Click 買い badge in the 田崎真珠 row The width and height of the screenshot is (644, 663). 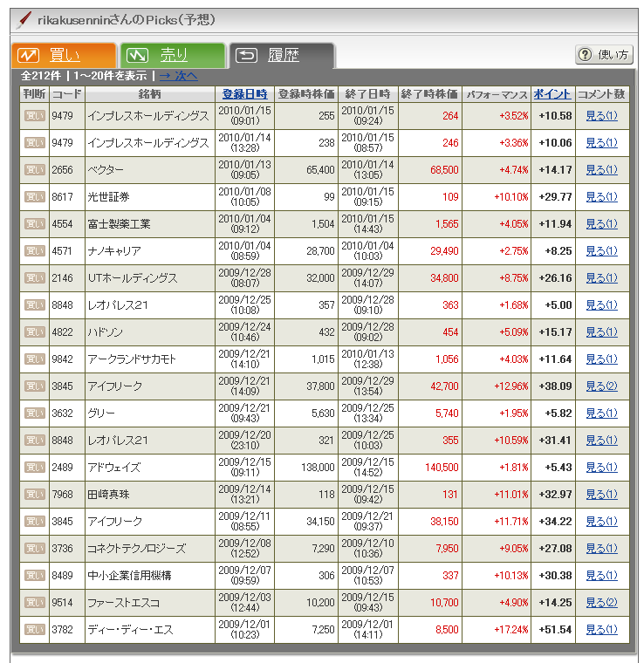(x=35, y=495)
